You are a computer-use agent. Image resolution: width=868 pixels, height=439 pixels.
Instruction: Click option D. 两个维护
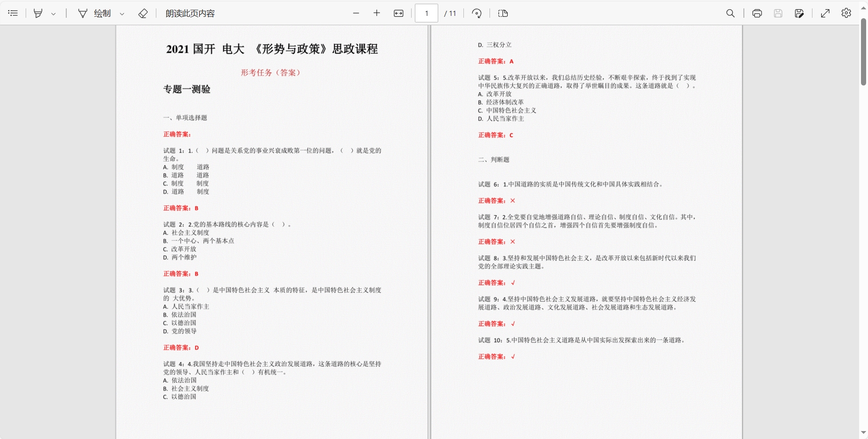180,257
